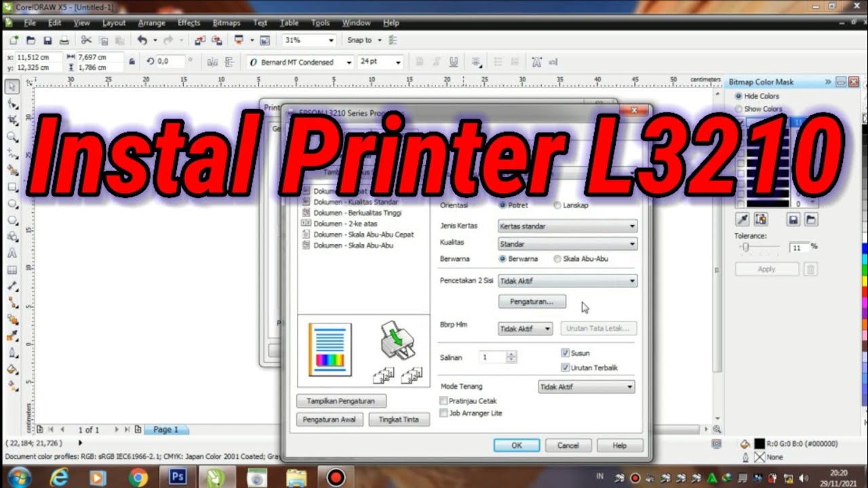Viewport: 868px width, 488px height.
Task: Select the Zoom magnifier tool
Action: click(12, 137)
